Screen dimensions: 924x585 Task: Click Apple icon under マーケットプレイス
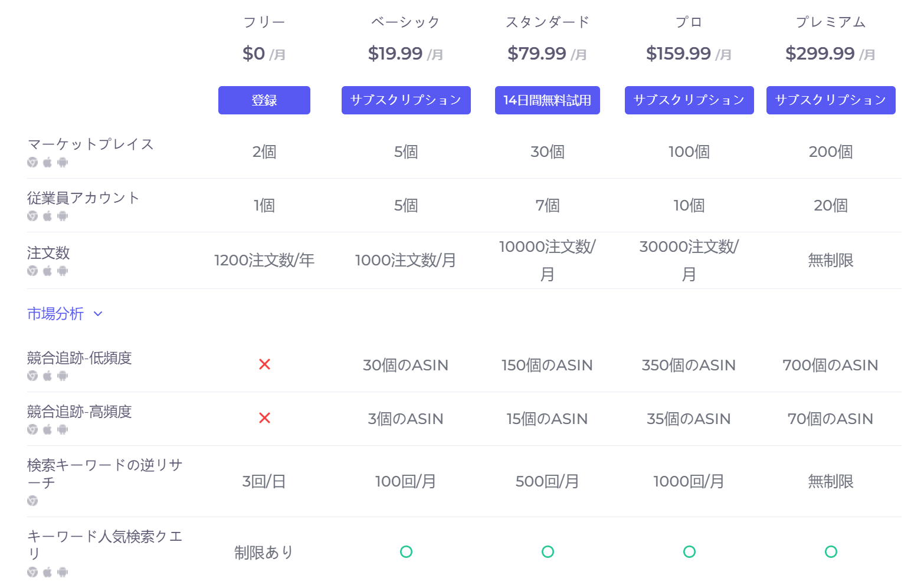tap(47, 162)
